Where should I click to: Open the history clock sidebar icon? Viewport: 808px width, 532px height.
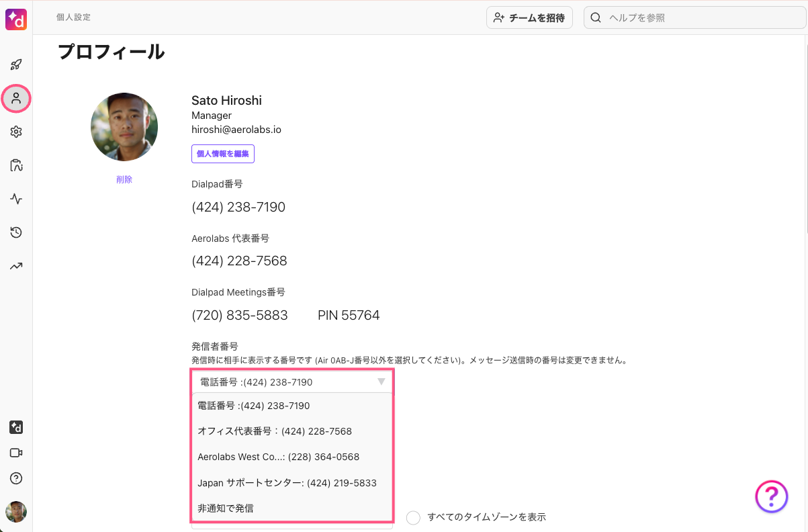click(x=16, y=232)
